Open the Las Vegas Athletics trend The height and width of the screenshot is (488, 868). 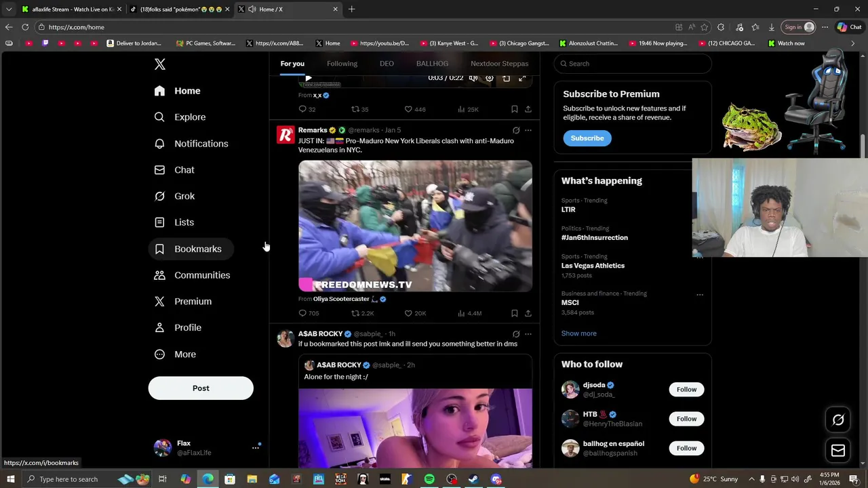593,266
